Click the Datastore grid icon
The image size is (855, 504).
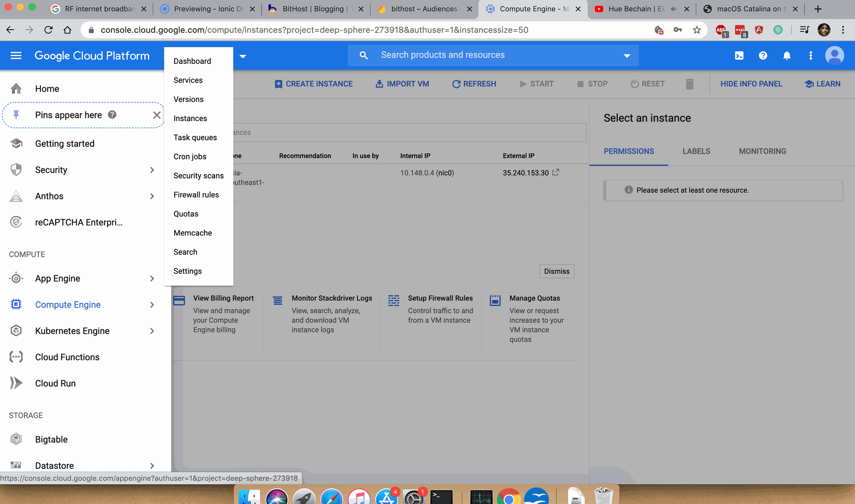point(16,465)
